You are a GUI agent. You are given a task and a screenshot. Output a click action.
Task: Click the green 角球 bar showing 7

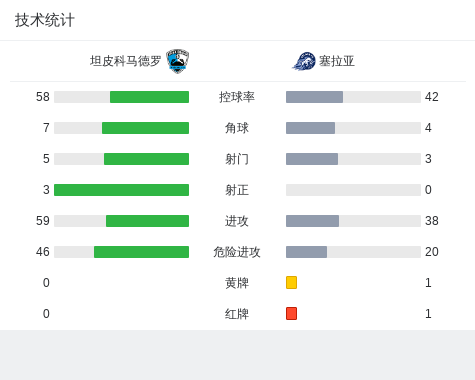click(x=145, y=128)
